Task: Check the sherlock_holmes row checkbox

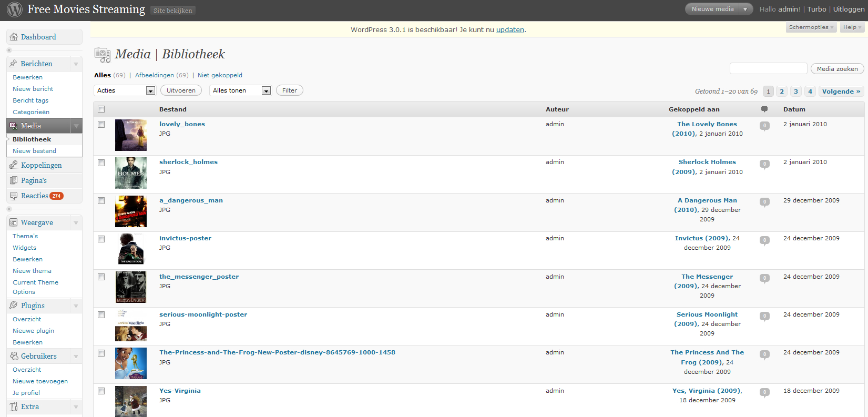Action: (x=101, y=163)
